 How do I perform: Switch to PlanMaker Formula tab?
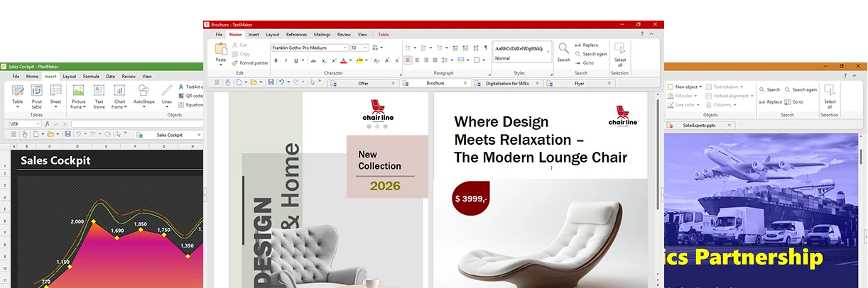pyautogui.click(x=91, y=76)
